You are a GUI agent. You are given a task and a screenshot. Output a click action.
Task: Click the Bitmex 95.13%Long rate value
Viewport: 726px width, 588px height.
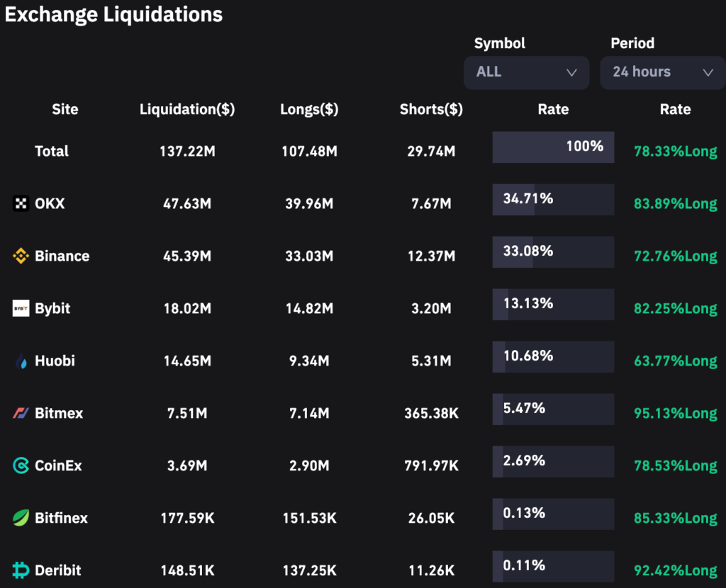point(675,413)
